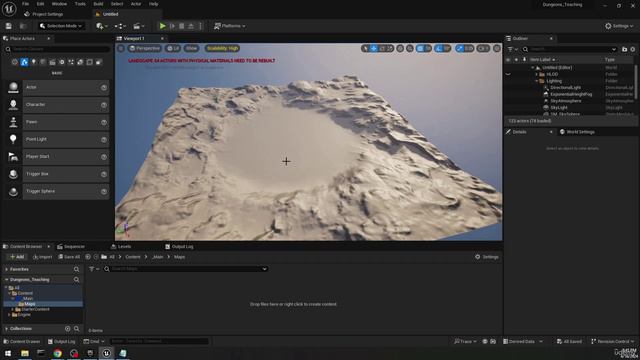Click help icon on Trigger Sphere row
This screenshot has height=360, width=640.
pyautogui.click(x=104, y=191)
